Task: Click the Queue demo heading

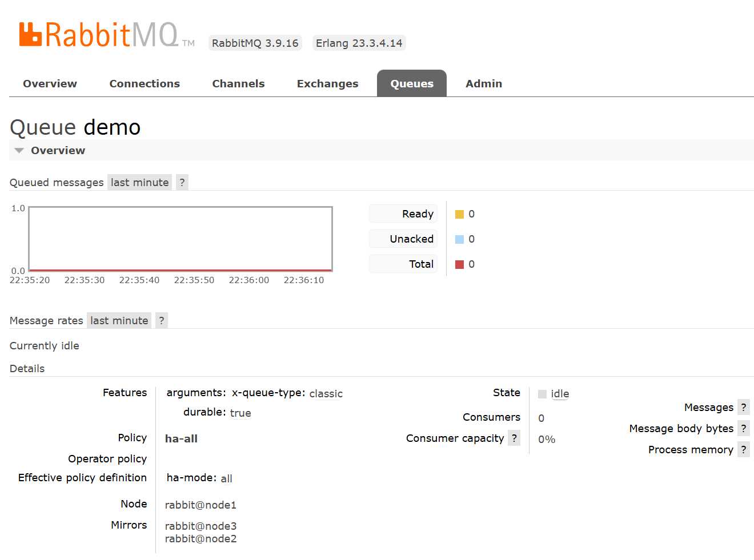Action: point(75,127)
